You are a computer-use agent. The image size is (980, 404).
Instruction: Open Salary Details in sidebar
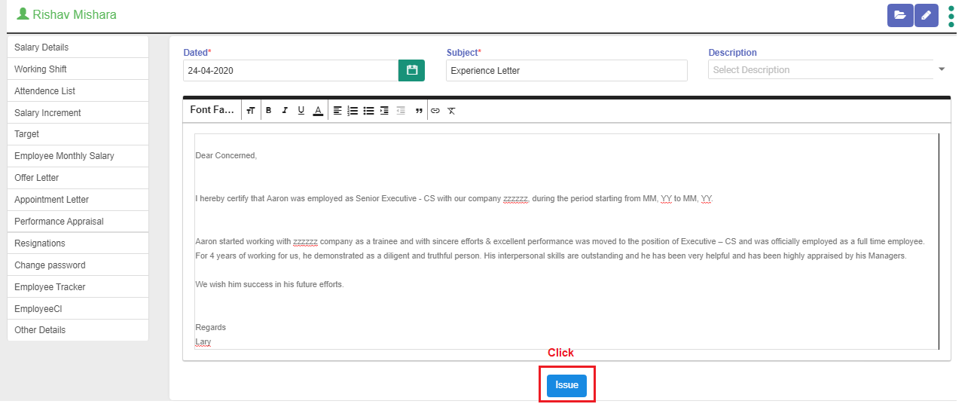coord(78,47)
